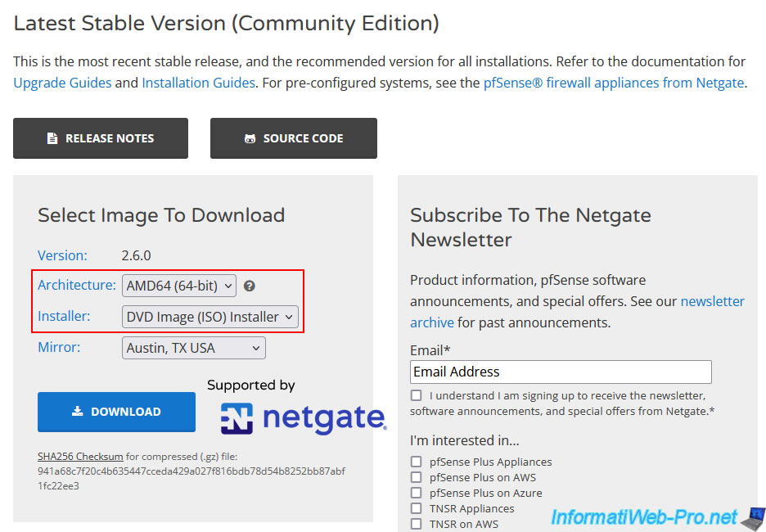The height and width of the screenshot is (532, 766).
Task: Check the pfSense Plus Appliances checkbox
Action: [417, 462]
